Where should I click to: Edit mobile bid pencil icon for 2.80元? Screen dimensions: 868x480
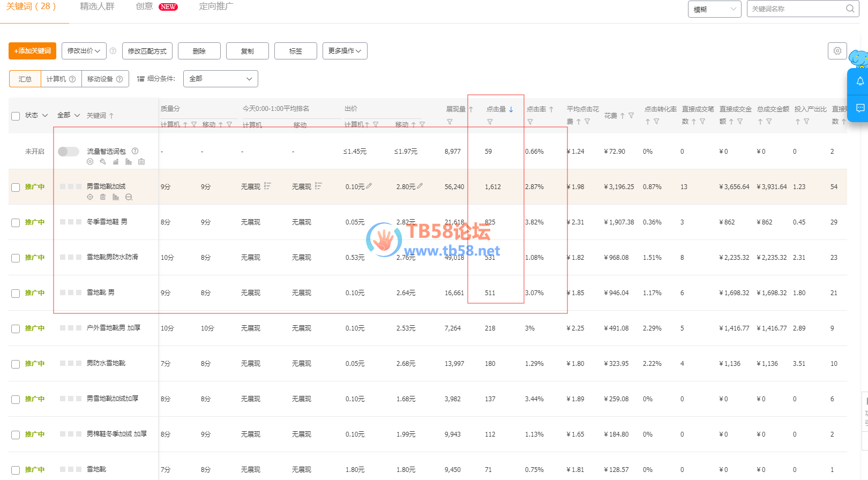(420, 186)
